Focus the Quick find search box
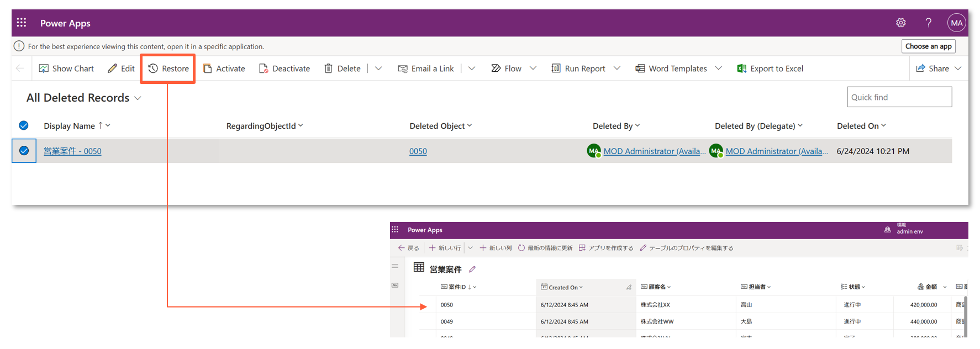 coord(899,97)
